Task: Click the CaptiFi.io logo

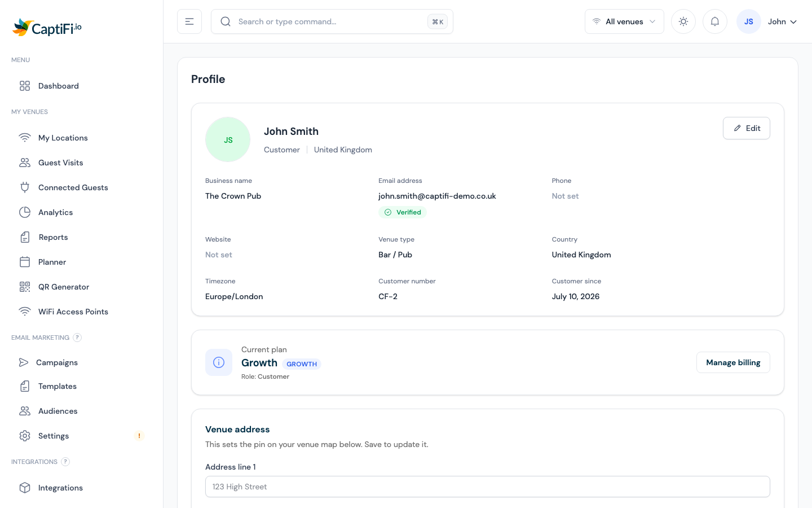Action: pyautogui.click(x=47, y=27)
